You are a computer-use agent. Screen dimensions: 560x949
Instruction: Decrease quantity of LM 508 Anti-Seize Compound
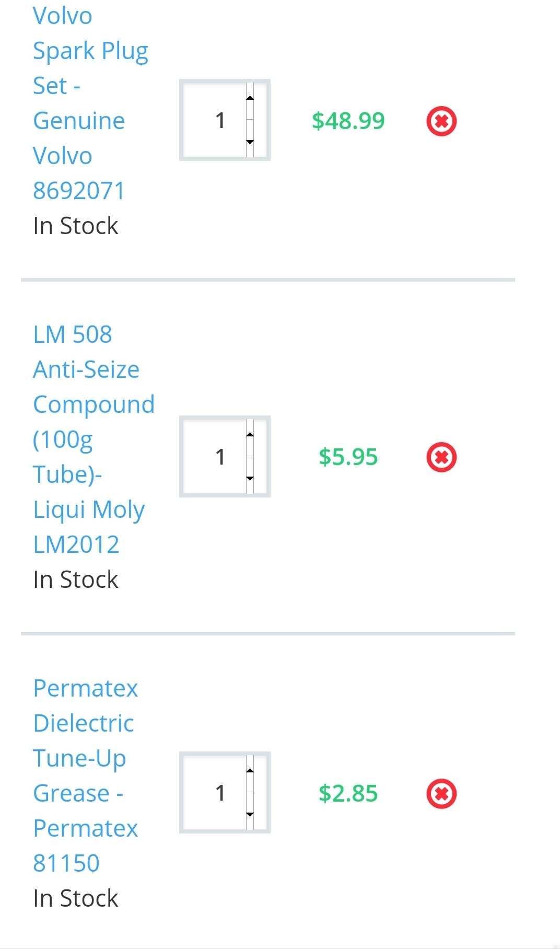[x=250, y=479]
